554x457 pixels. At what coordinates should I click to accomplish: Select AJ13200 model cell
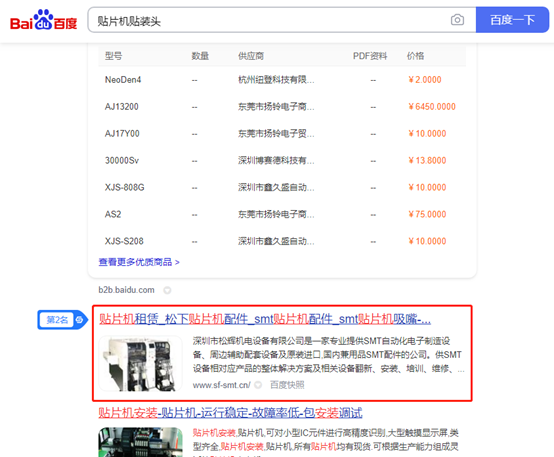click(122, 107)
